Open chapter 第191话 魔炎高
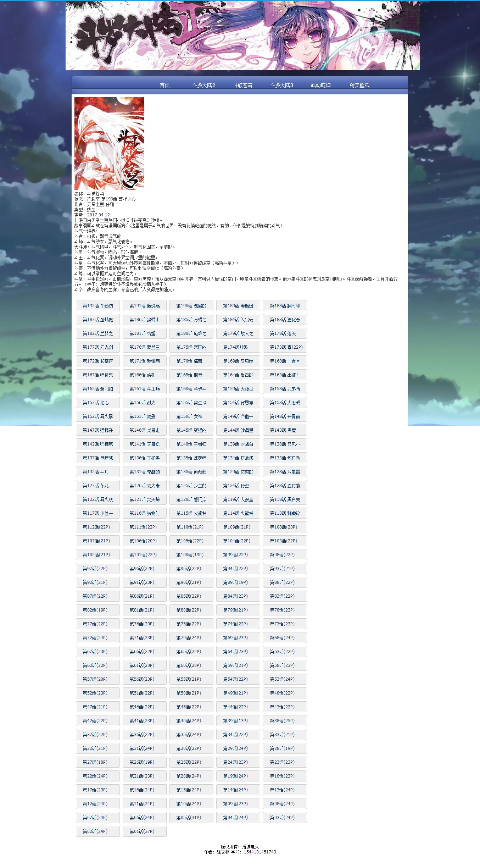 pos(145,306)
